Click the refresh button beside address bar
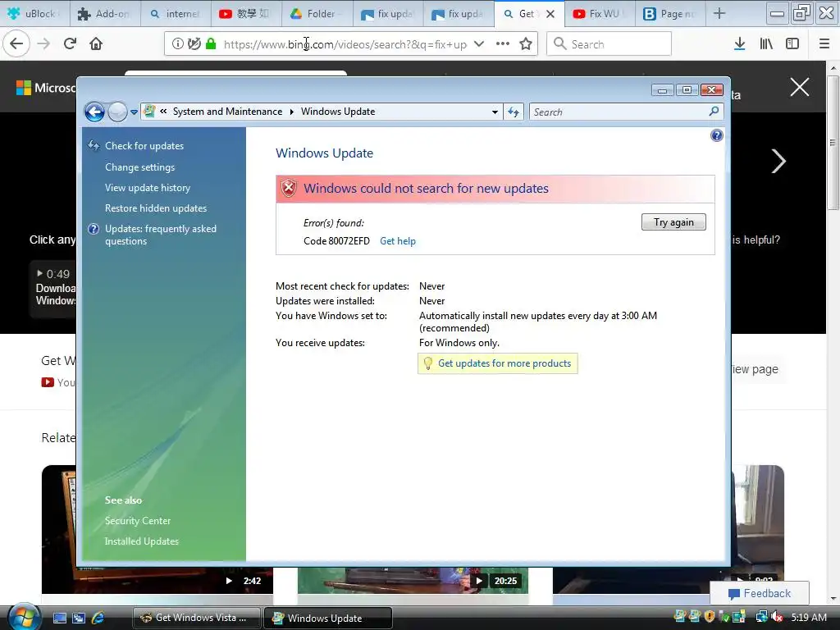The image size is (840, 630). (x=514, y=112)
